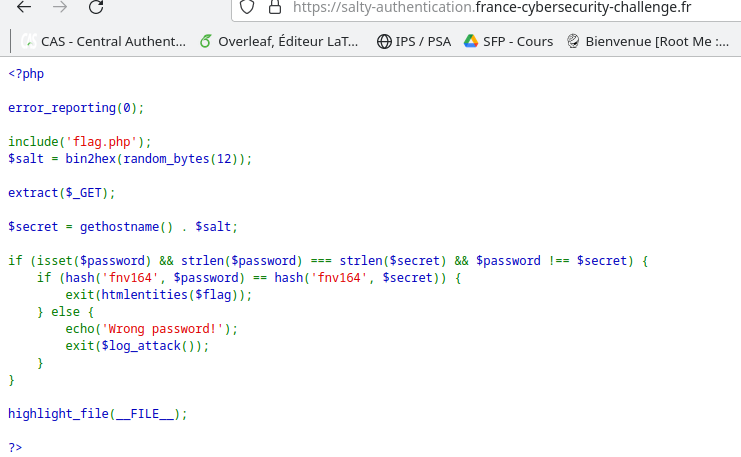Click the browser back arrow
Screen dimensions: 741x457
pyautogui.click(x=24, y=8)
